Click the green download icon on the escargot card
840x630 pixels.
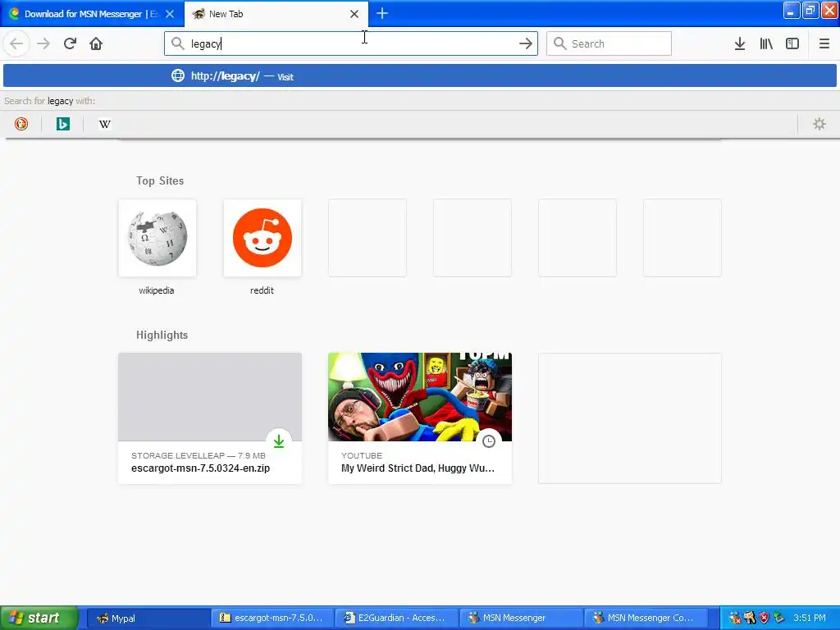[279, 441]
